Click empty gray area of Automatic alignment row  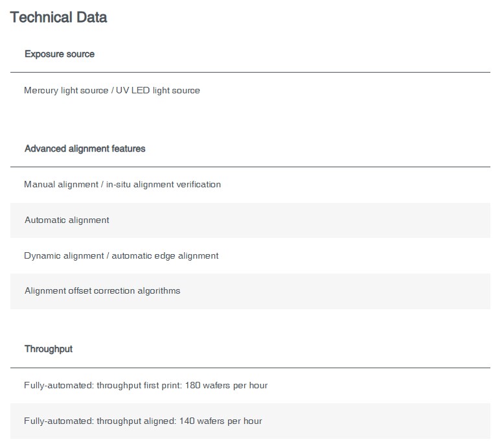coord(299,220)
